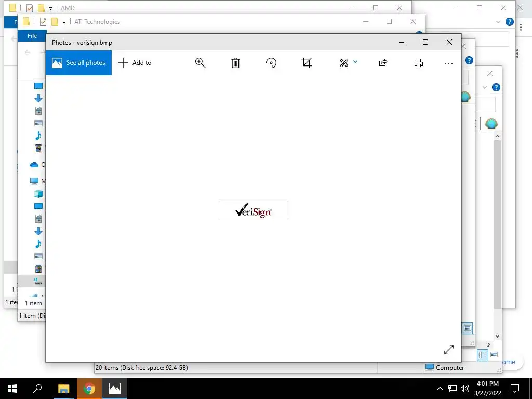The height and width of the screenshot is (399, 532).
Task: Open the notification action center
Action: (515, 389)
